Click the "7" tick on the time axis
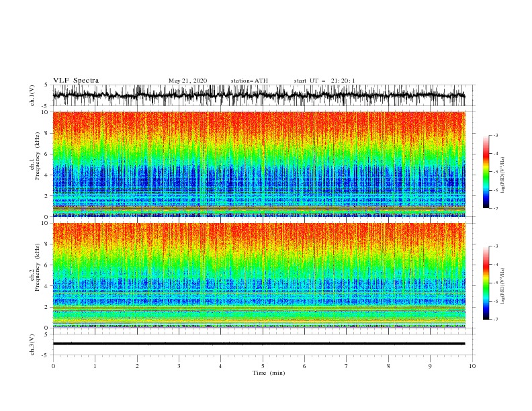Viewport: 532px width, 411px height. pos(347,366)
